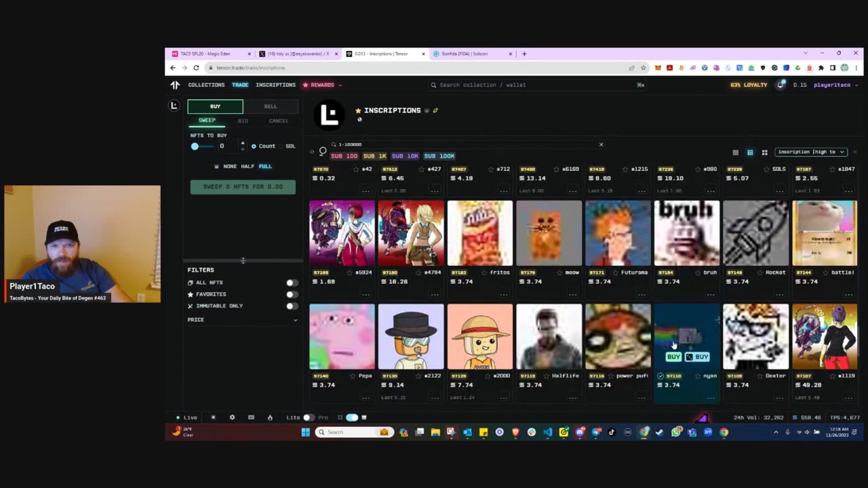Viewport: 868px width, 488px height.
Task: Open the inscription (high to low) sort dropdown
Action: click(811, 152)
